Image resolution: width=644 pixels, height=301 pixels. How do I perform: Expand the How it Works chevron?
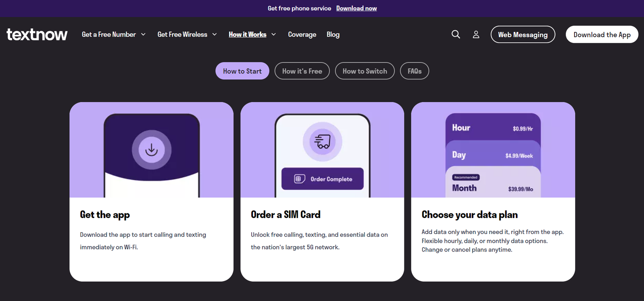(x=274, y=34)
